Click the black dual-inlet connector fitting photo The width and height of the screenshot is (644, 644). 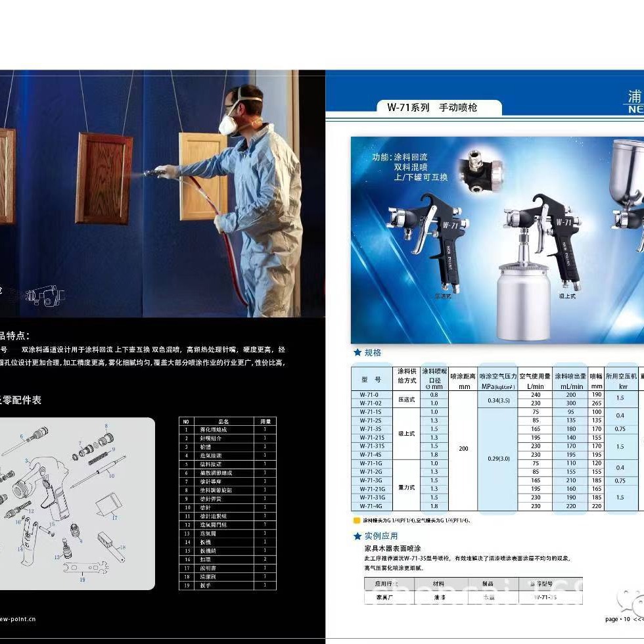(x=480, y=172)
